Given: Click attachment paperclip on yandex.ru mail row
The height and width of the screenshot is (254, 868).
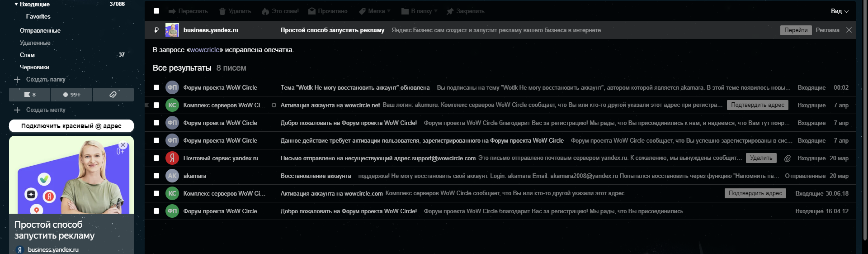Looking at the screenshot, I should tap(787, 158).
